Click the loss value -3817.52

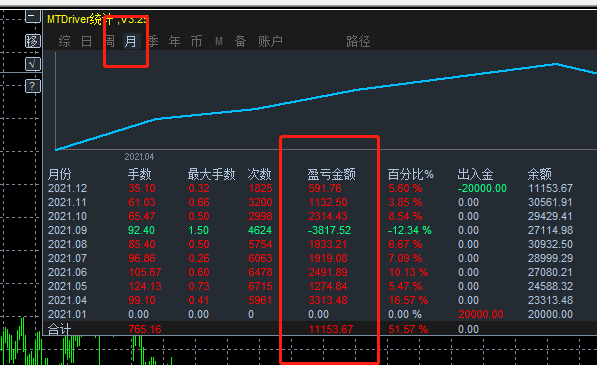click(x=329, y=231)
